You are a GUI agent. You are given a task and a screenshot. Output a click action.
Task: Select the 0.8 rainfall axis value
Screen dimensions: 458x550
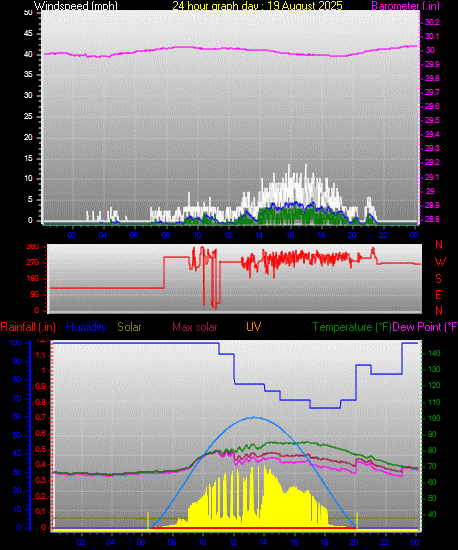[40, 402]
